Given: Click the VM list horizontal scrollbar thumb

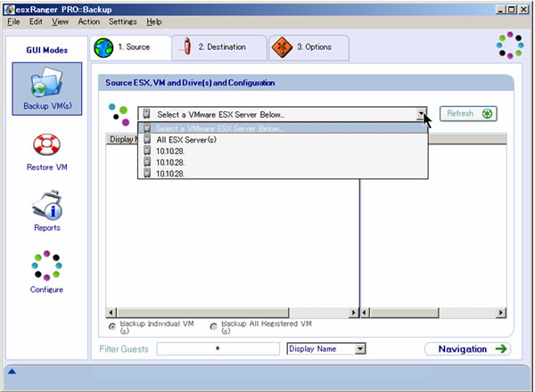Looking at the screenshot, I should pos(203,312).
